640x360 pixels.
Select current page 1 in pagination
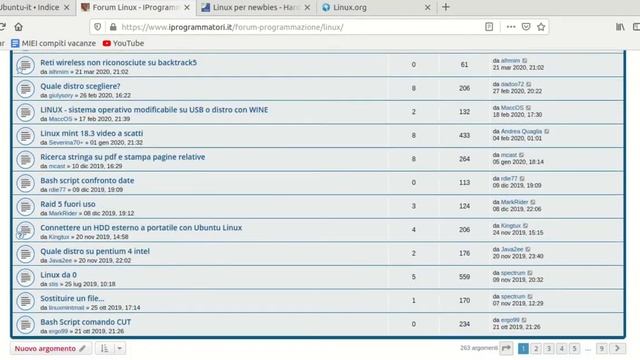tap(523, 349)
